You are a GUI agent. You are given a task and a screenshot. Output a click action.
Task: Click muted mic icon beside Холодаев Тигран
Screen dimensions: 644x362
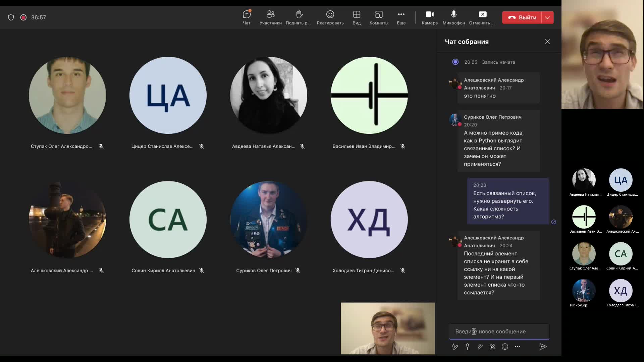point(403,270)
